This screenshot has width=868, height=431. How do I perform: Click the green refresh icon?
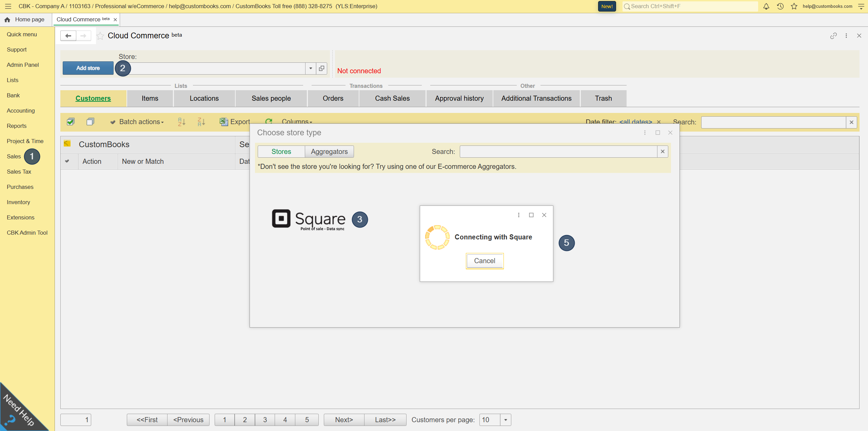click(269, 121)
